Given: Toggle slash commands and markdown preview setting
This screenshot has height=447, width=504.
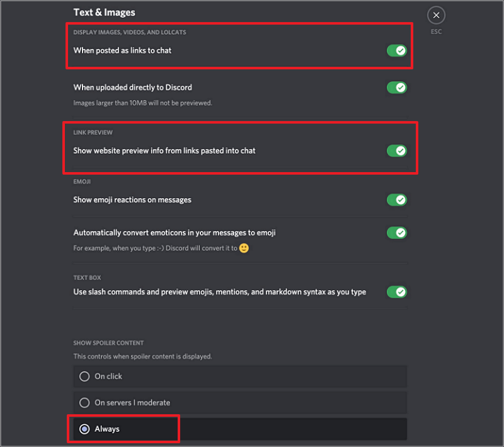Looking at the screenshot, I should 397,291.
